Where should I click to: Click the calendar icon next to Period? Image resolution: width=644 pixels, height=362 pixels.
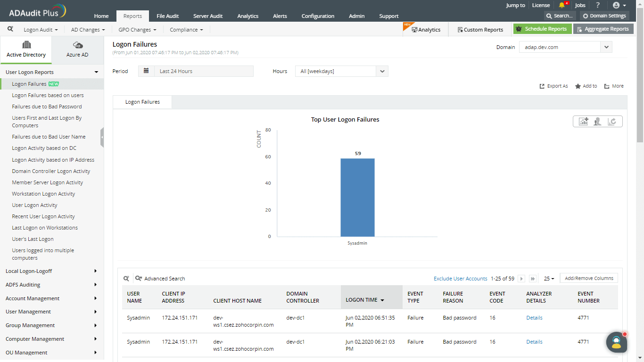click(x=146, y=71)
